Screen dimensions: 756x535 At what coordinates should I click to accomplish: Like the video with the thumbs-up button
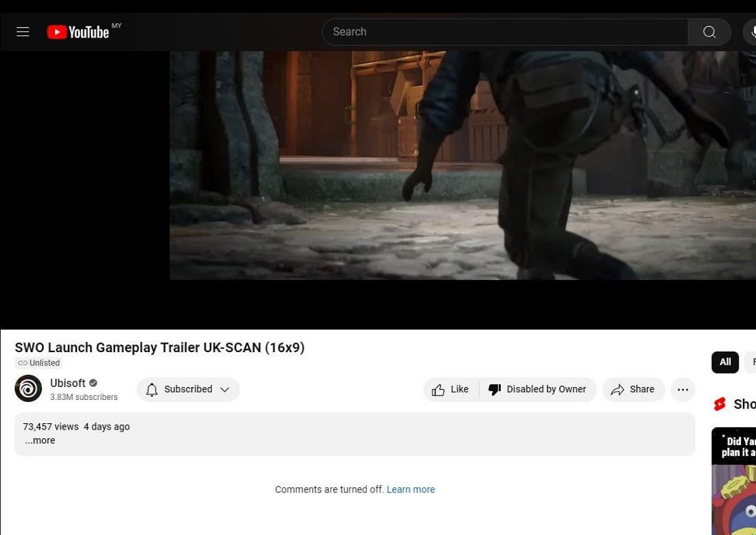point(450,390)
